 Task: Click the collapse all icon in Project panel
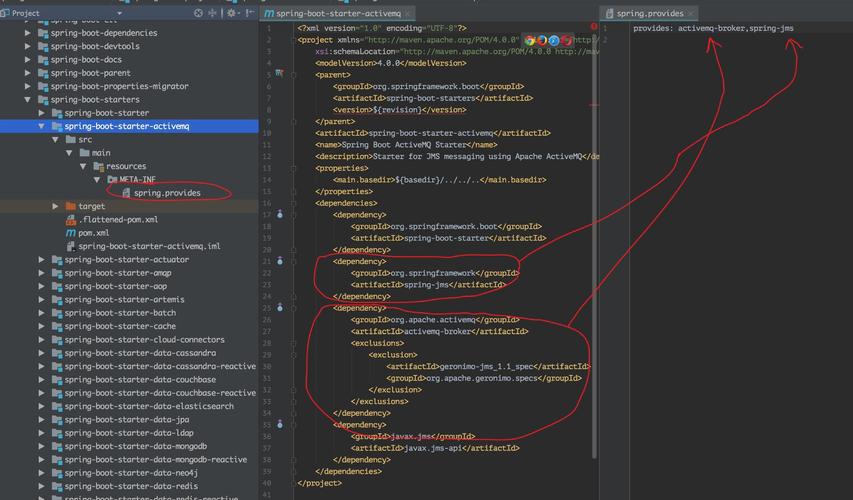coord(212,13)
